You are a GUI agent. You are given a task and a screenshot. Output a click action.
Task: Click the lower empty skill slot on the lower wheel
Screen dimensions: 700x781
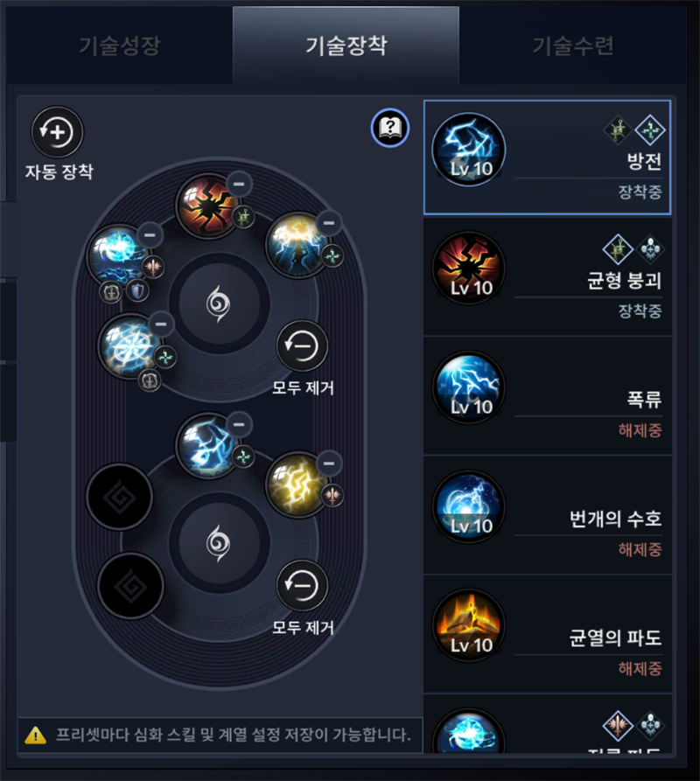[x=130, y=586]
